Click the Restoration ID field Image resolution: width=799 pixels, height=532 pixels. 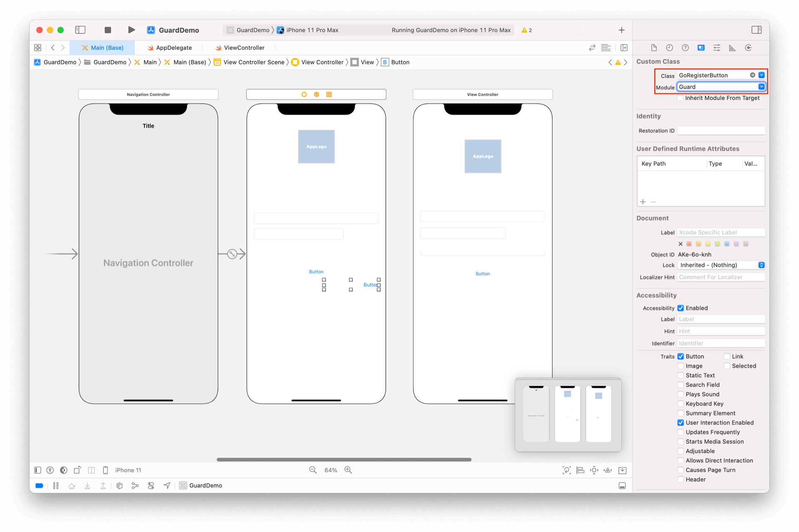[721, 131]
